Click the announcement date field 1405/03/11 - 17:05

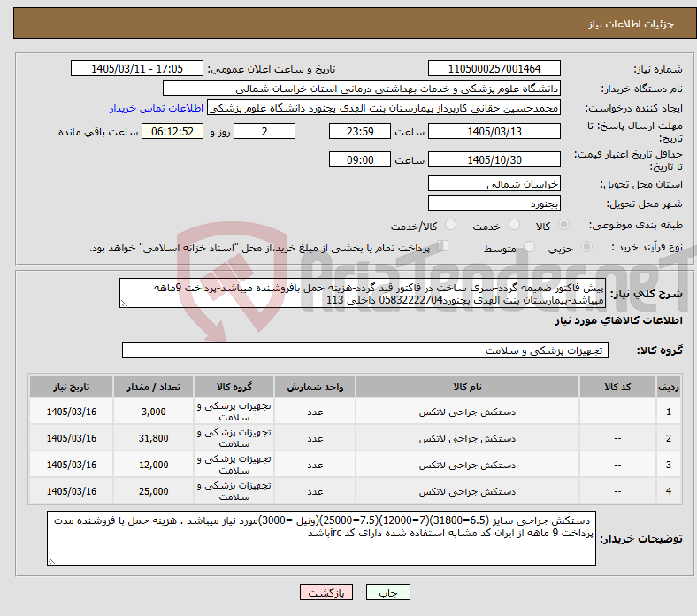pyautogui.click(x=137, y=68)
